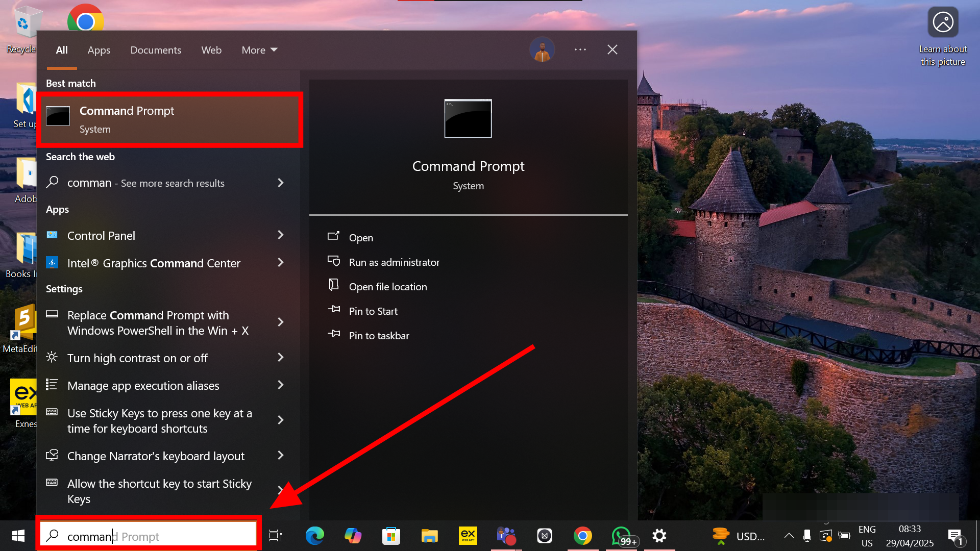
Task: Open File Explorer from the taskbar
Action: pos(429,536)
